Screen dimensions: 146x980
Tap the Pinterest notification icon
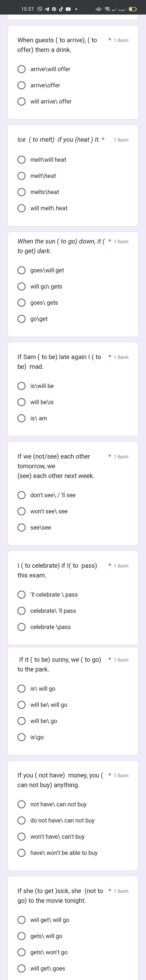pyautogui.click(x=54, y=9)
